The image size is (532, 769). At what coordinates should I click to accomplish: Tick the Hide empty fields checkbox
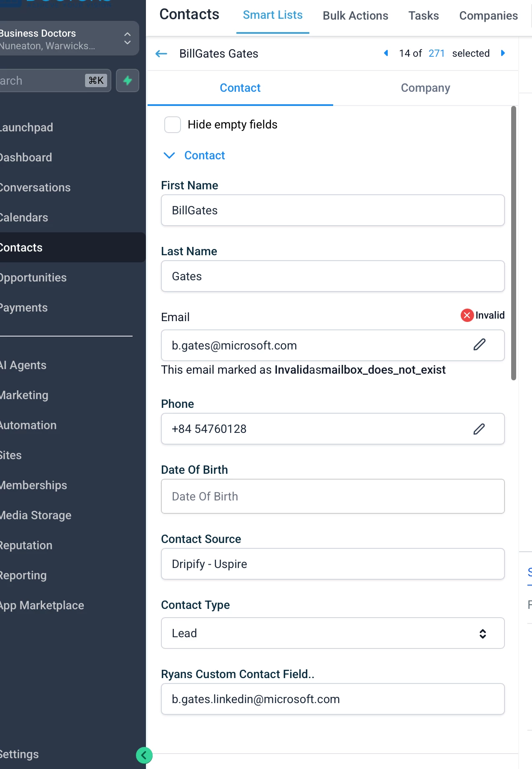point(173,125)
